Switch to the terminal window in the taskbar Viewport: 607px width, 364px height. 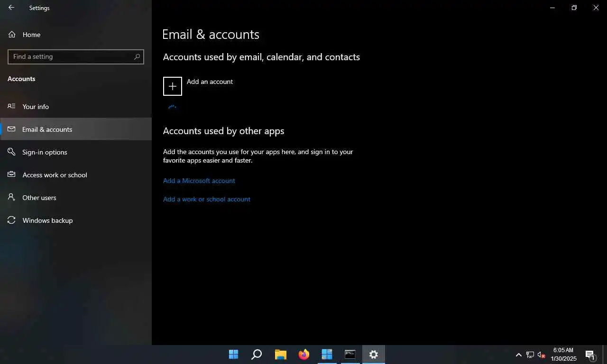coord(350,355)
